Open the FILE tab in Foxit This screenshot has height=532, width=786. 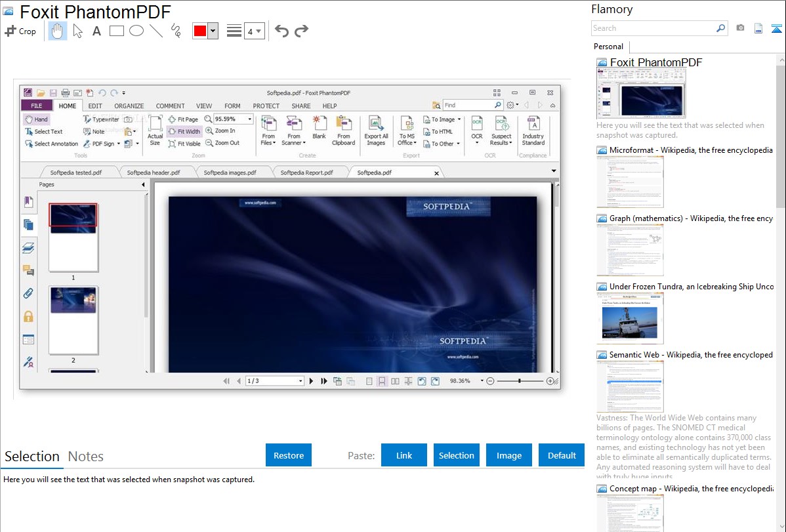click(37, 106)
